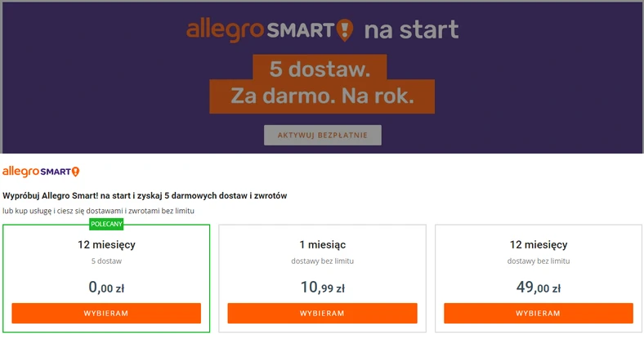Click the AKTYWUJ BEZPŁATNIE banner button
The width and height of the screenshot is (644, 344).
click(x=323, y=135)
